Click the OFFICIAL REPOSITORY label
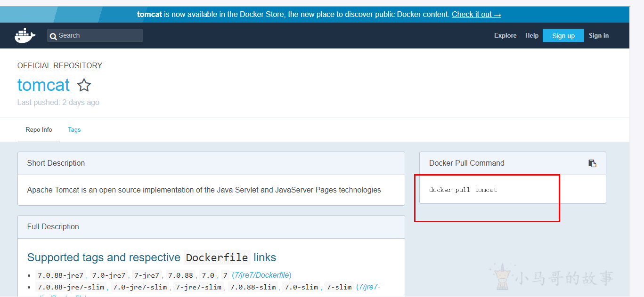Viewport: 644px width, 297px height. 60,65
